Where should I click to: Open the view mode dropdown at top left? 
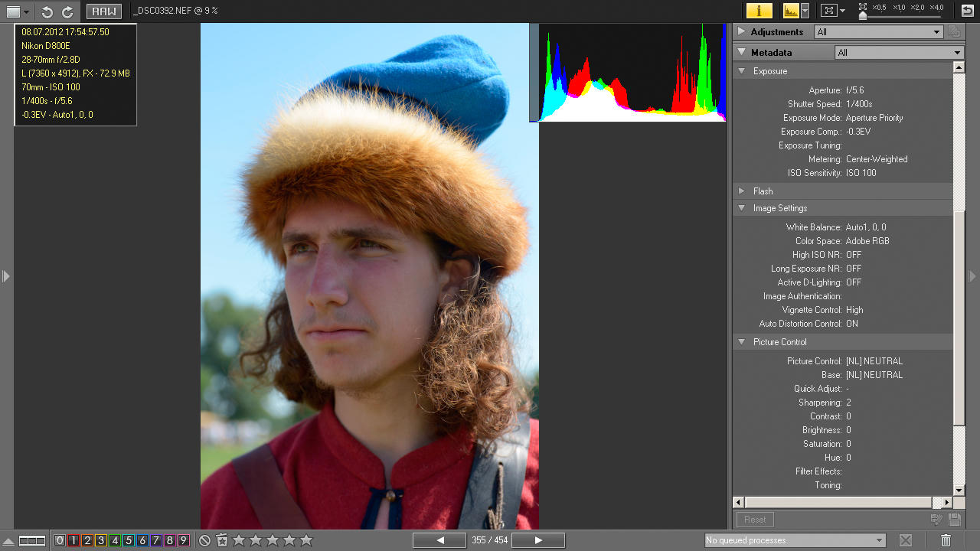coord(18,11)
